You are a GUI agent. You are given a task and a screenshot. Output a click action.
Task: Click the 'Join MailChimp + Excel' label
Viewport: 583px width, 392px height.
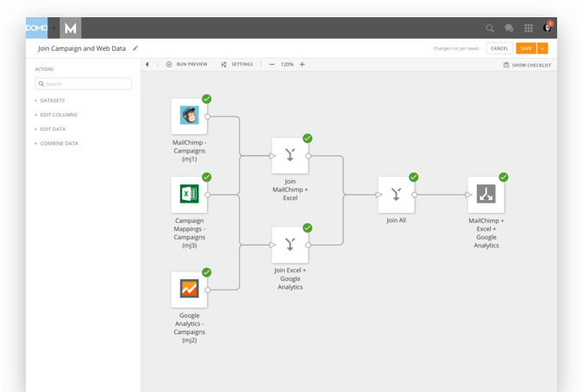(290, 190)
